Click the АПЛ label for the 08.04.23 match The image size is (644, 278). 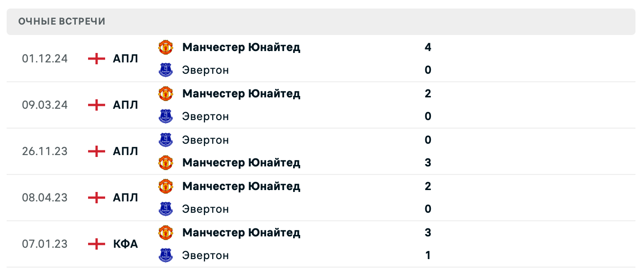[x=126, y=198]
